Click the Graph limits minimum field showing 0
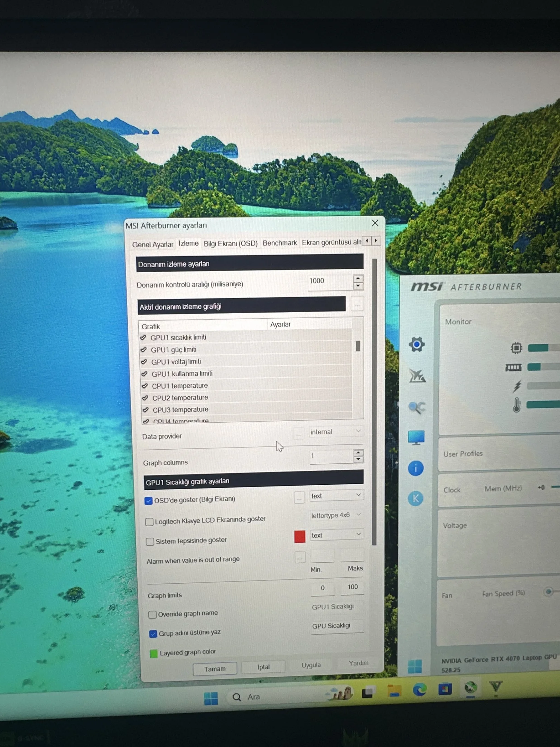 point(323,588)
